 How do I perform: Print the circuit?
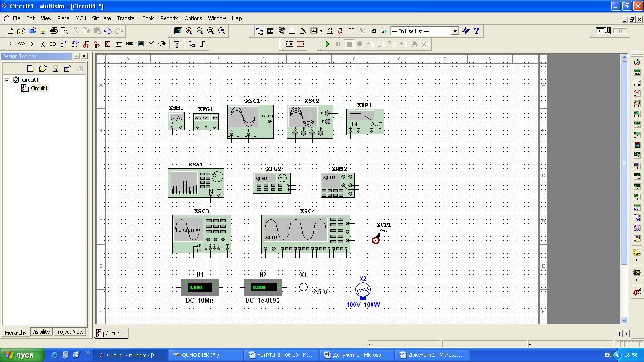54,31
